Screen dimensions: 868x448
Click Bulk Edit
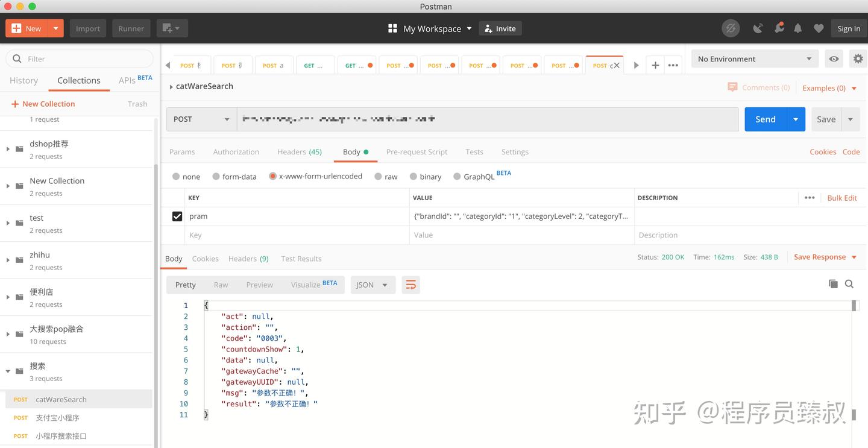click(842, 198)
